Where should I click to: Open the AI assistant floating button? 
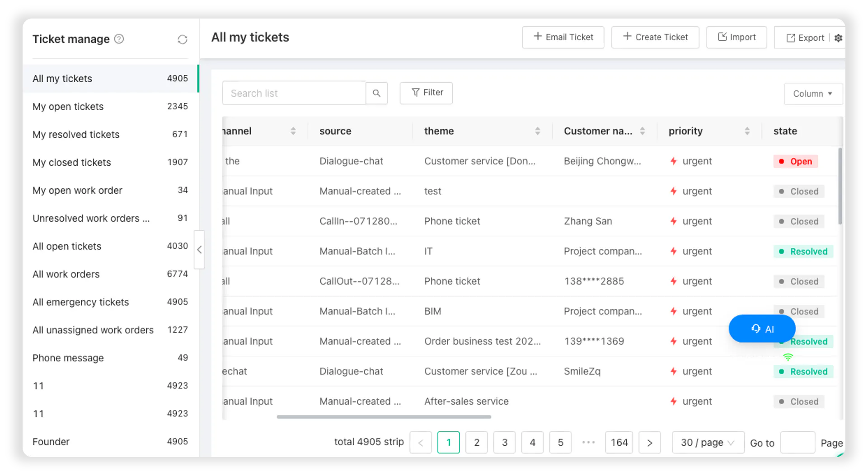(x=762, y=329)
